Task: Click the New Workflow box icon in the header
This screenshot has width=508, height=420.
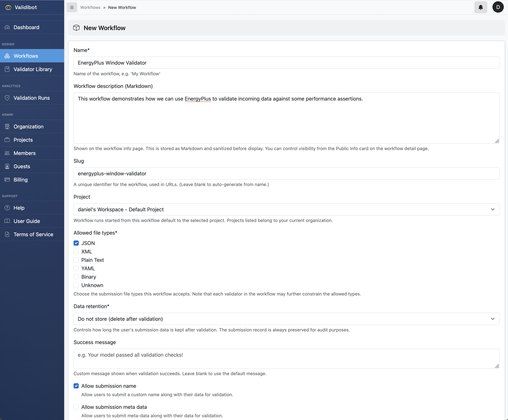Action: pos(76,28)
